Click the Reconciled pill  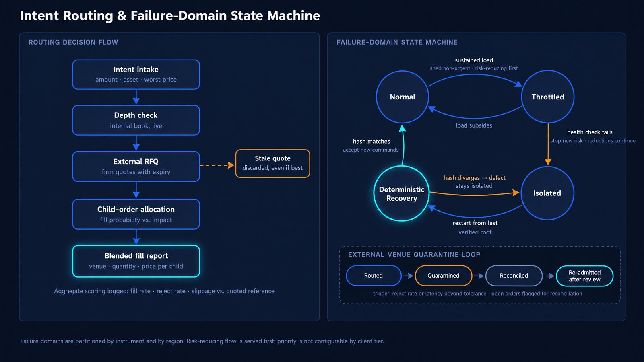click(514, 276)
